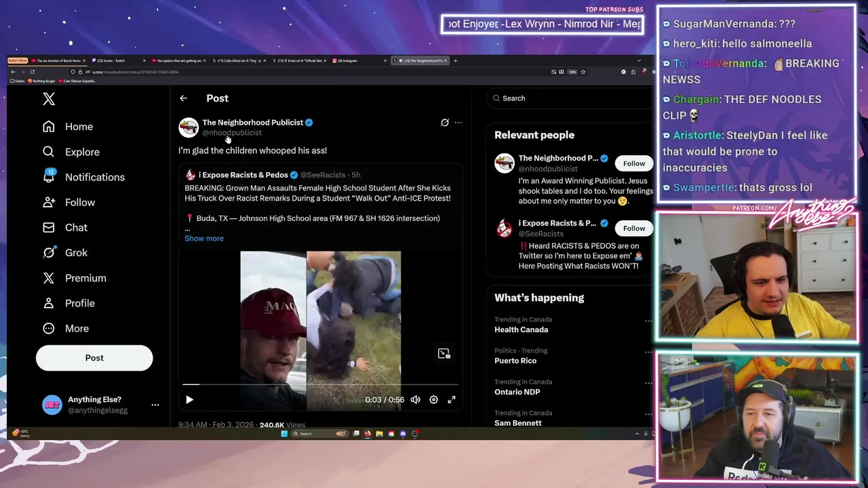Open options dots for Ontario NDP trend
The height and width of the screenshot is (488, 868).
[648, 384]
